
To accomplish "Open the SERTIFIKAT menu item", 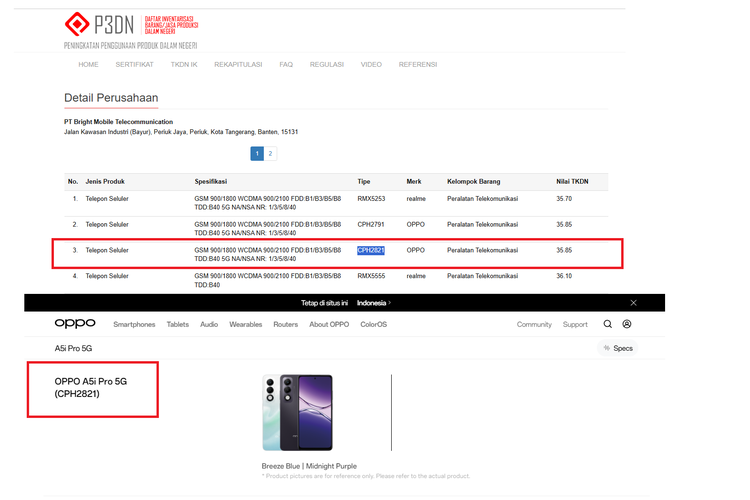I will point(134,65).
